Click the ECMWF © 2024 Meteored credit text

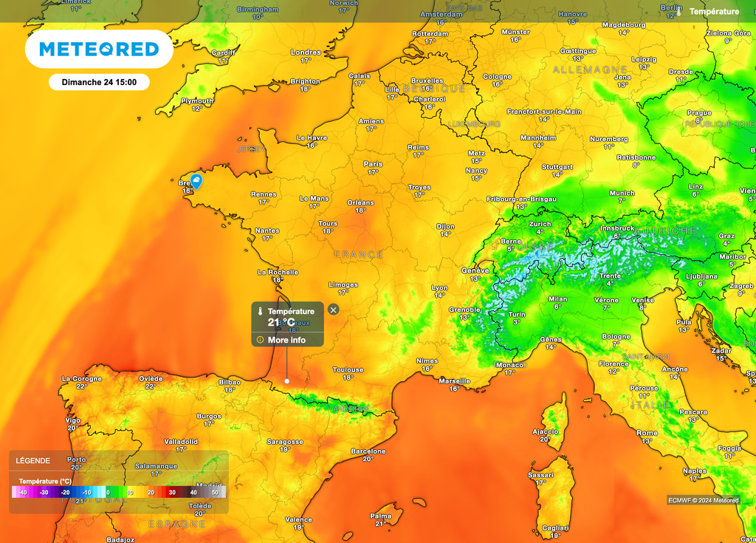pos(704,500)
